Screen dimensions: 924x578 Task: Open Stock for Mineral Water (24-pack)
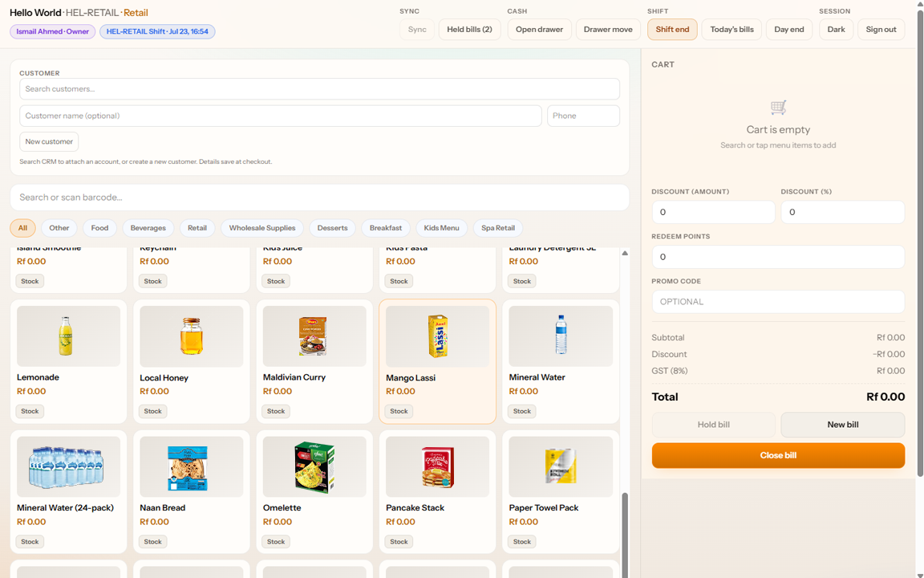(x=30, y=541)
